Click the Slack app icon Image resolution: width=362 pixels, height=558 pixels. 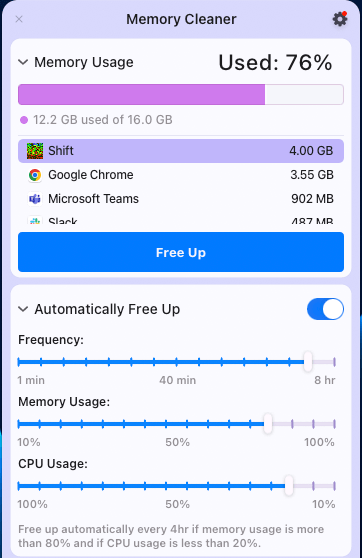click(35, 220)
